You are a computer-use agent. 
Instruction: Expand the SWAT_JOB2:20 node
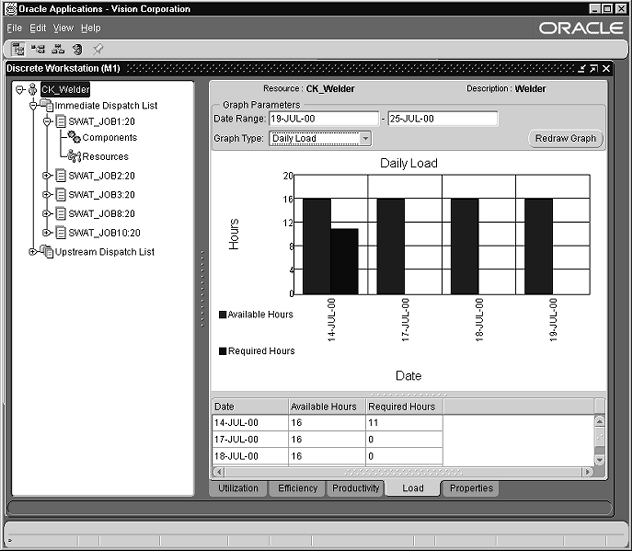click(47, 176)
